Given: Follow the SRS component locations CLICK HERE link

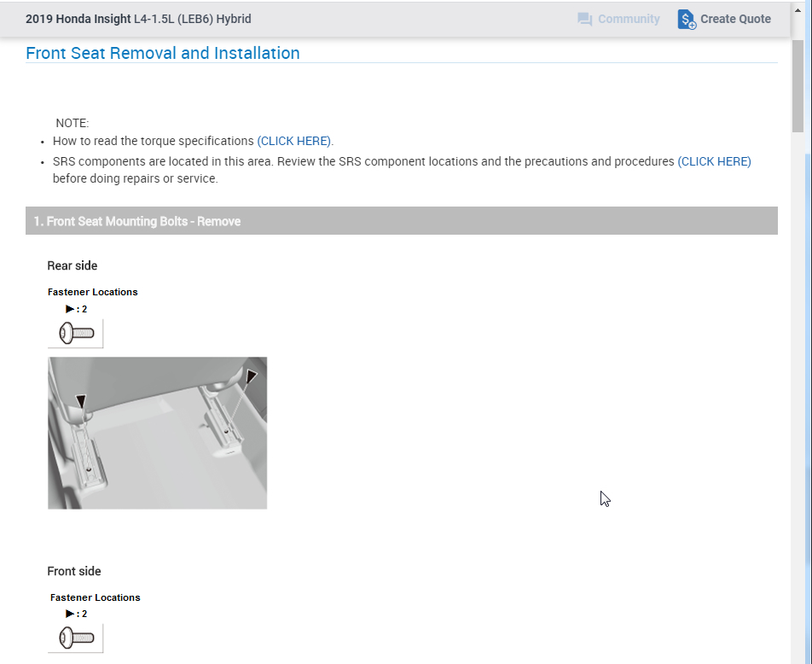Looking at the screenshot, I should pyautogui.click(x=714, y=161).
